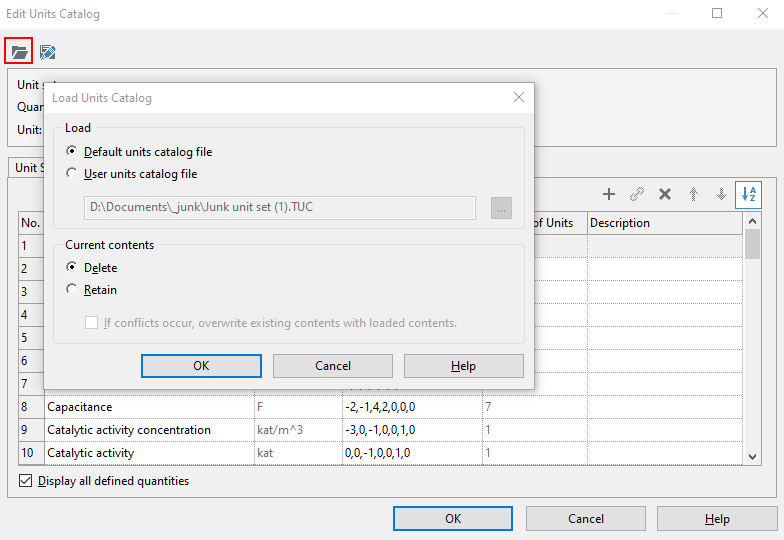Click the X delete icon above table
784x540 pixels.
point(664,194)
